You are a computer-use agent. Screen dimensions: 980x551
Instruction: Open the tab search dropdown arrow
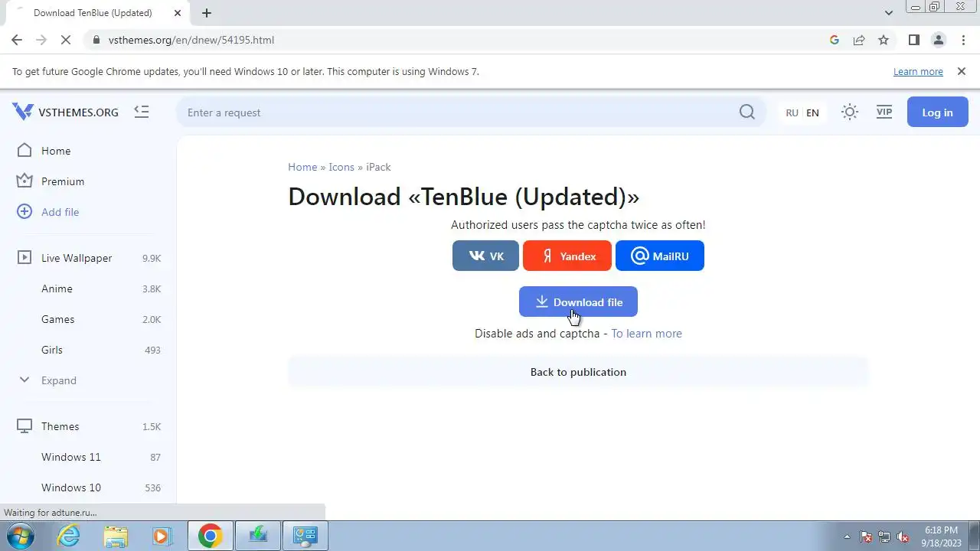pyautogui.click(x=888, y=13)
